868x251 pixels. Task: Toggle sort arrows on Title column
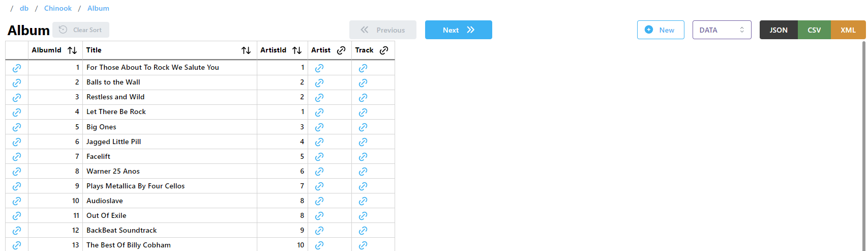[x=246, y=50]
